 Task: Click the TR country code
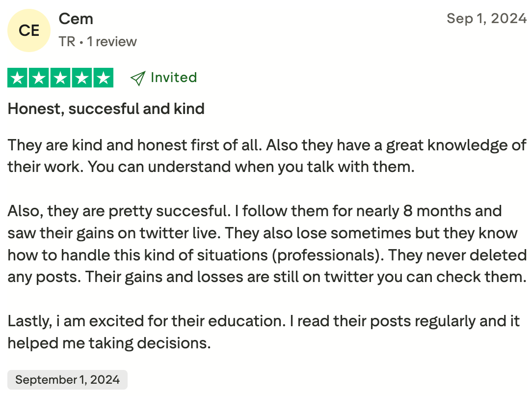point(67,42)
